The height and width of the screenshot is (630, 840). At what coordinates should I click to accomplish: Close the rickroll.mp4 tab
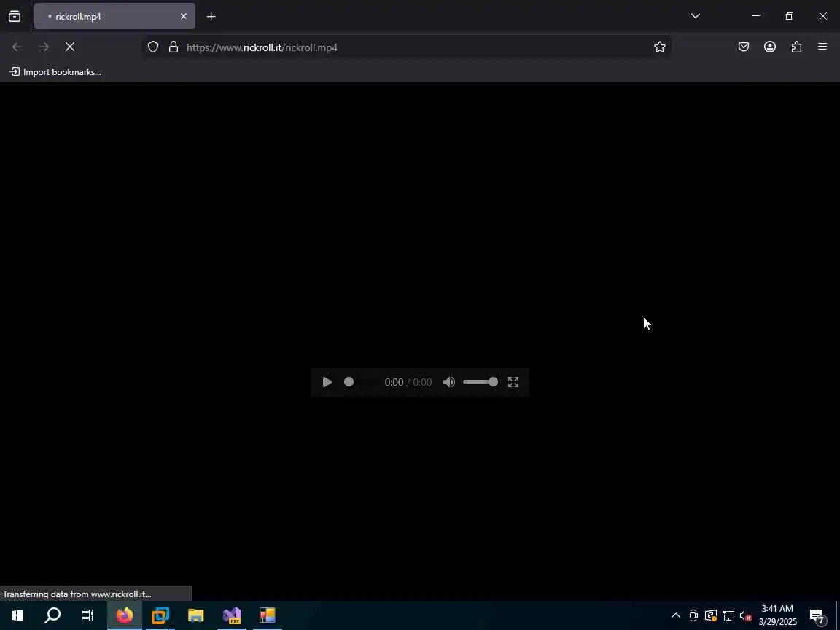184,16
